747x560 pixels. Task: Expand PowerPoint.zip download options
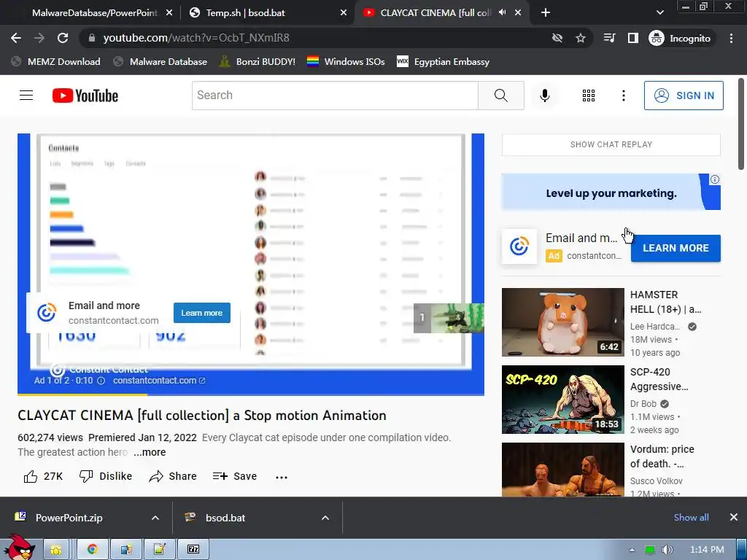point(155,518)
